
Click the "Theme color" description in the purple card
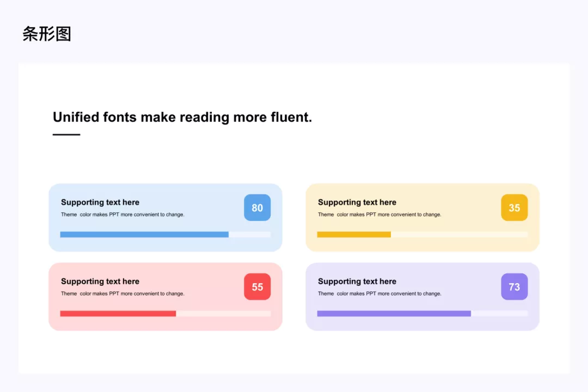pos(379,293)
